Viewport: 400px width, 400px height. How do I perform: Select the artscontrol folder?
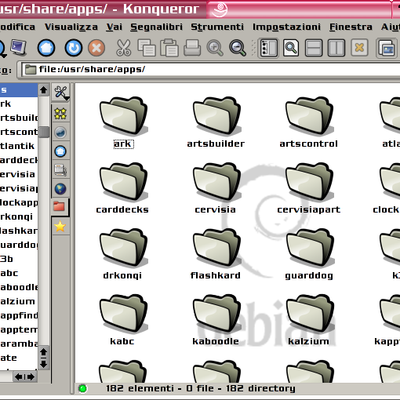(309, 123)
